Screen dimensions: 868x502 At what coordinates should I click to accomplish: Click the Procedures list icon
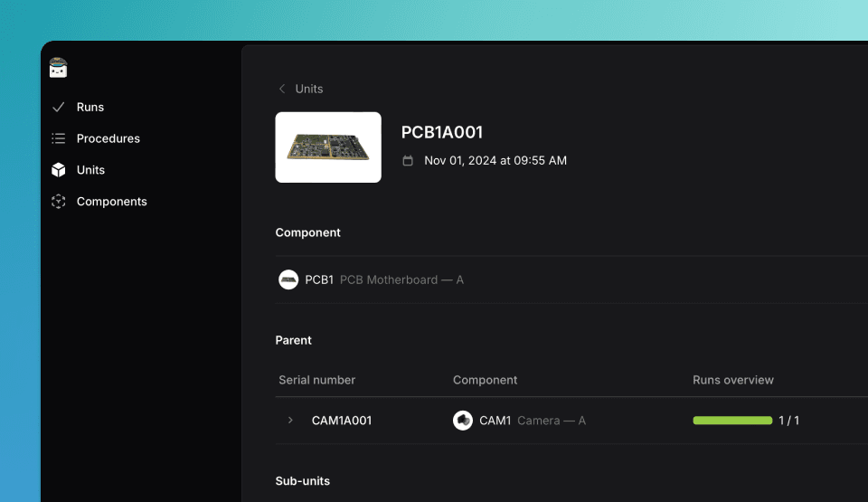[58, 138]
